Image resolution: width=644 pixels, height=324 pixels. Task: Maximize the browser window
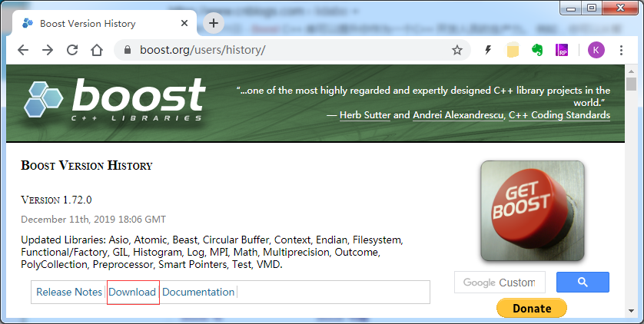click(x=592, y=8)
